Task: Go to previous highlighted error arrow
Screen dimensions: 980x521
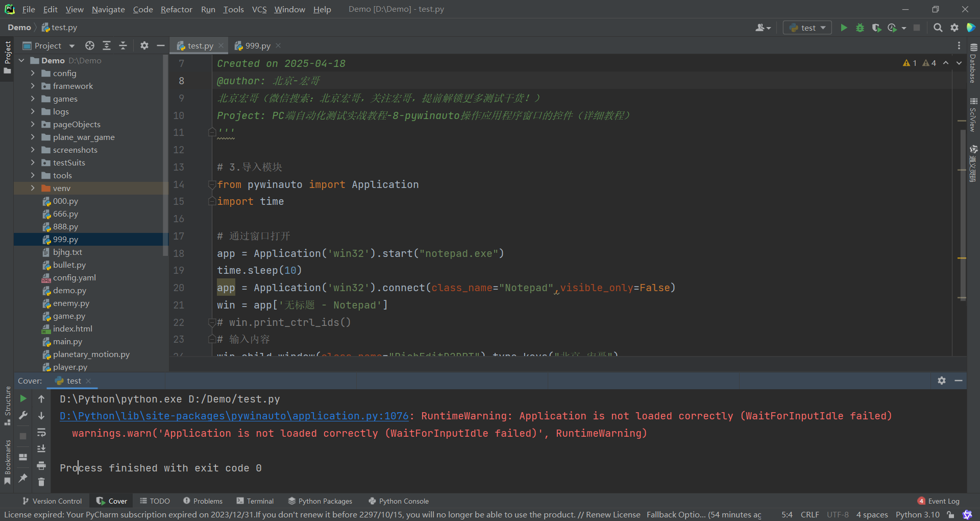Action: click(x=946, y=63)
